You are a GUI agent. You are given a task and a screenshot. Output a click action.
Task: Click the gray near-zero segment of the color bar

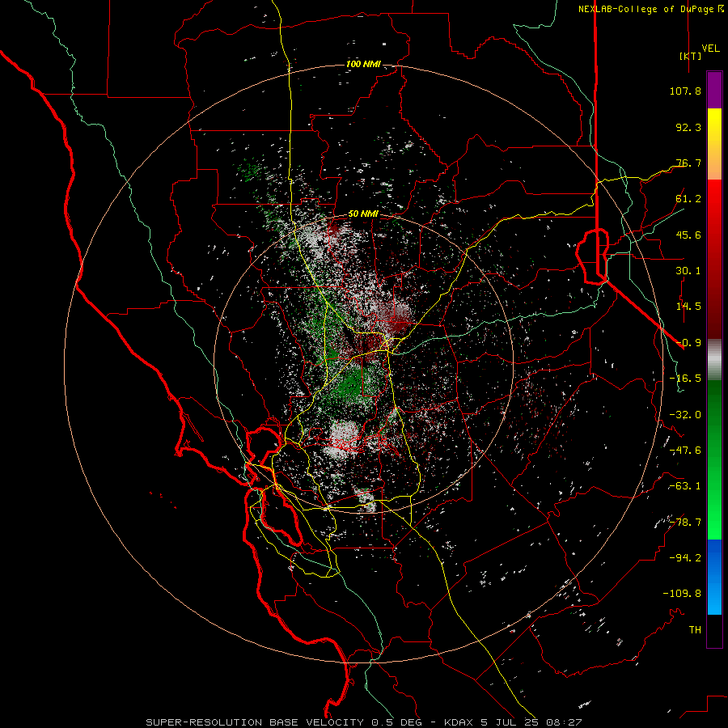click(714, 360)
